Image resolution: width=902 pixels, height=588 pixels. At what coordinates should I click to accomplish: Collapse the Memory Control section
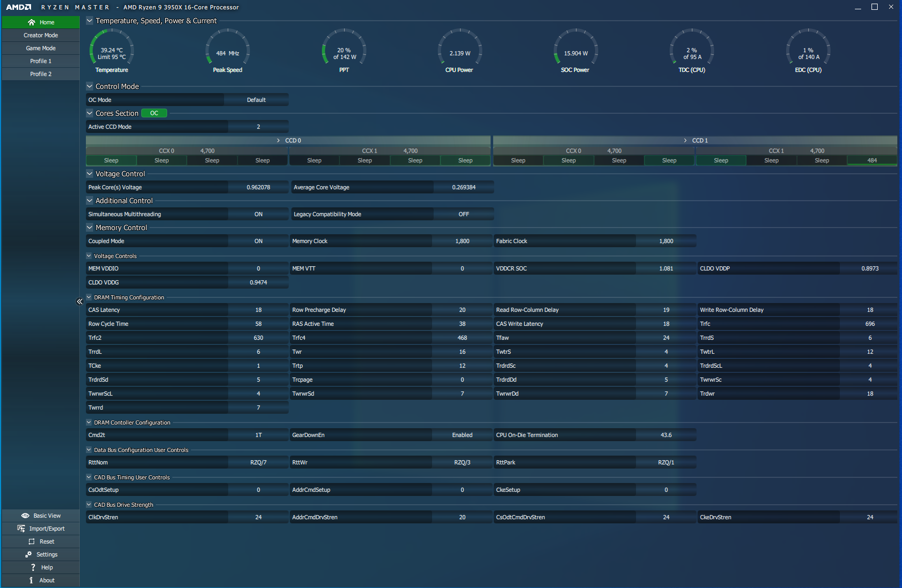pyautogui.click(x=90, y=228)
